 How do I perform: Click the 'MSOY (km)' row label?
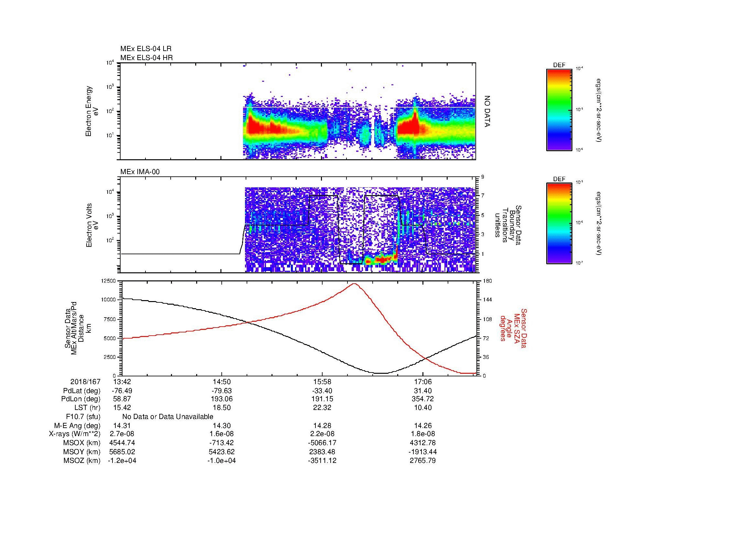click(82, 452)
